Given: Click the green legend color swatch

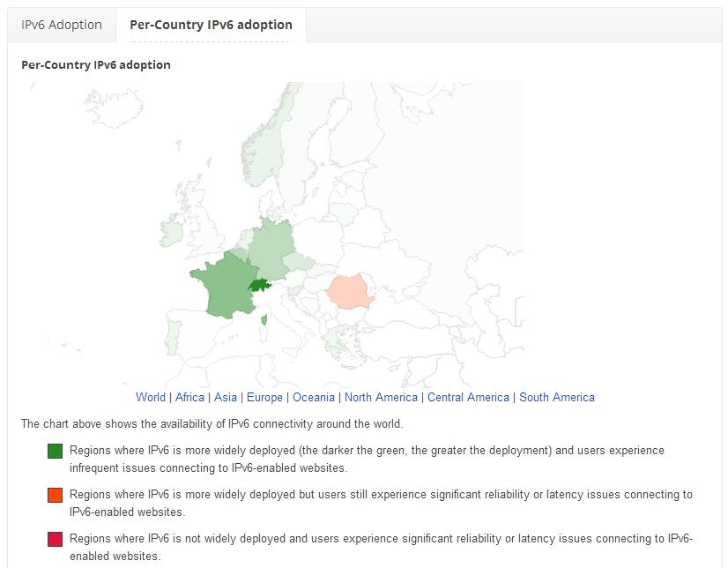Looking at the screenshot, I should point(56,452).
